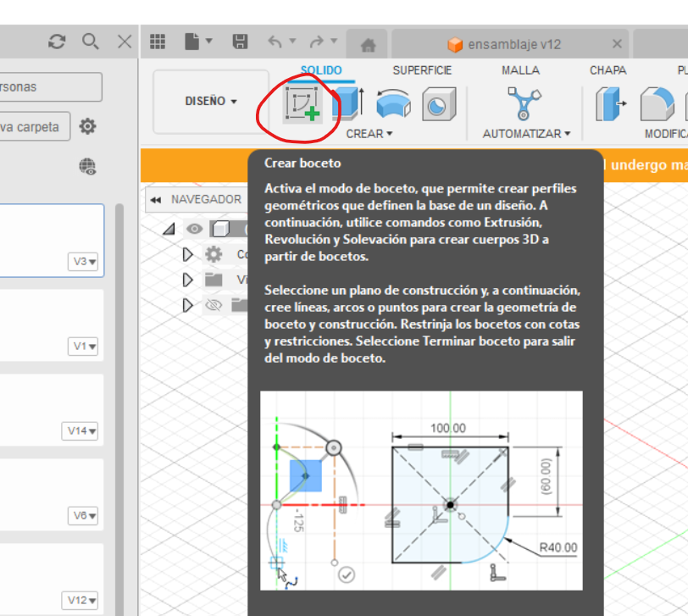Click the new folder (carpeta) button
This screenshot has width=688, height=616.
(35, 126)
